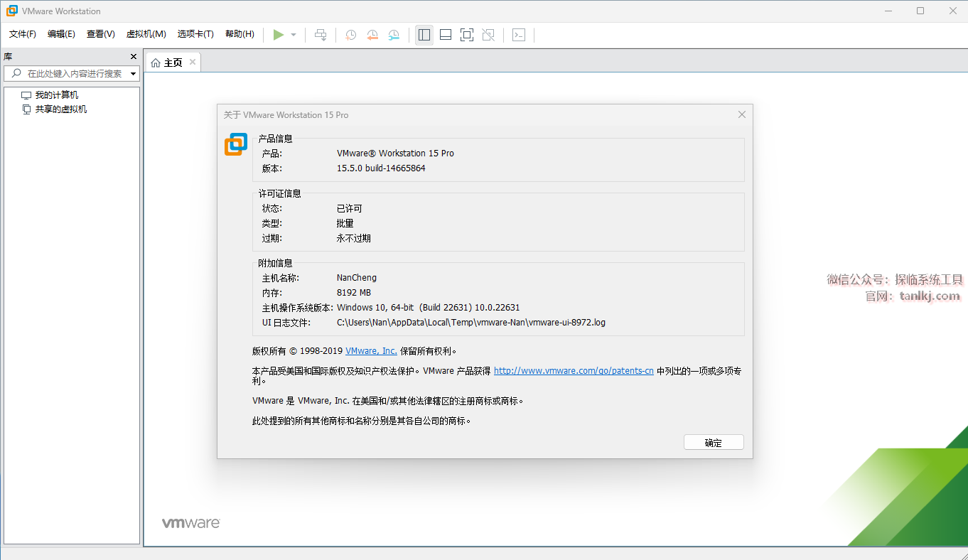Open the VMware, Inc. hyperlink
Screen dimensions: 968x560
tap(371, 351)
